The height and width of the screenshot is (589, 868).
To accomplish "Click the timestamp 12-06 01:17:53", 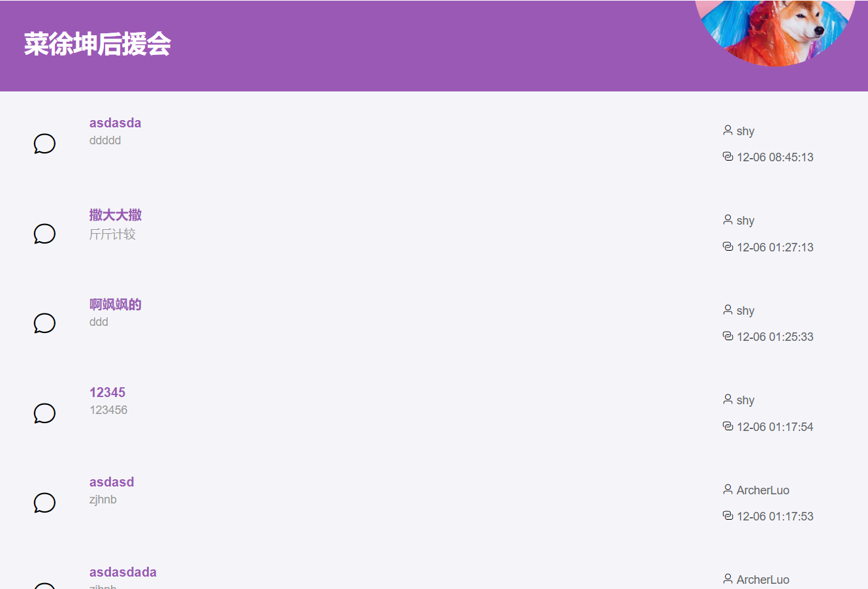I will tap(775, 517).
